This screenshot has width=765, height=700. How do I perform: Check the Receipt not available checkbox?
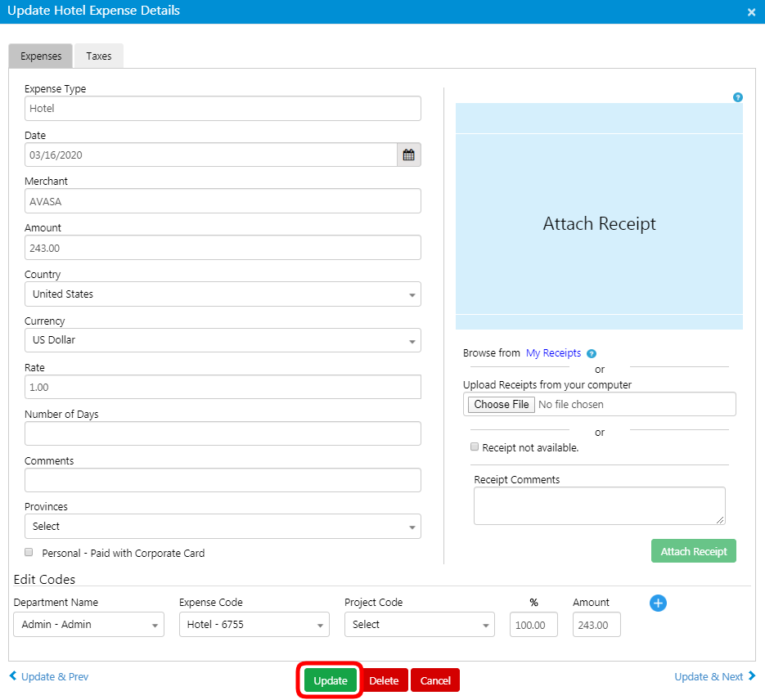[x=475, y=447]
